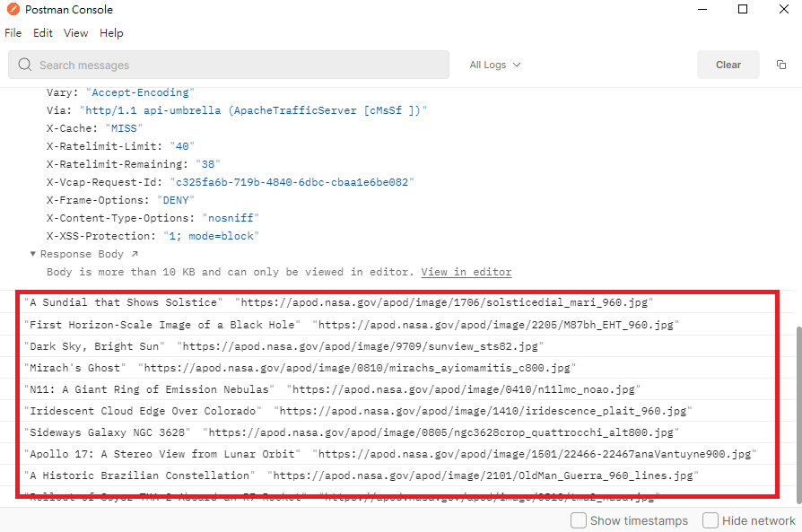This screenshot has height=532, width=802.
Task: Select the "Sideways Galaxy NGC 3628" log row
Action: (x=397, y=432)
